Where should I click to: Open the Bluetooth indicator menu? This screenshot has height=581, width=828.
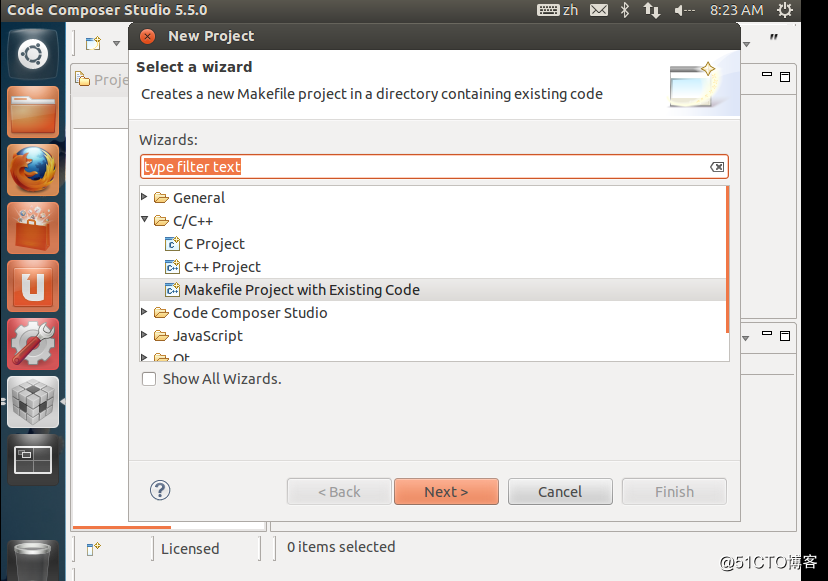(x=625, y=10)
